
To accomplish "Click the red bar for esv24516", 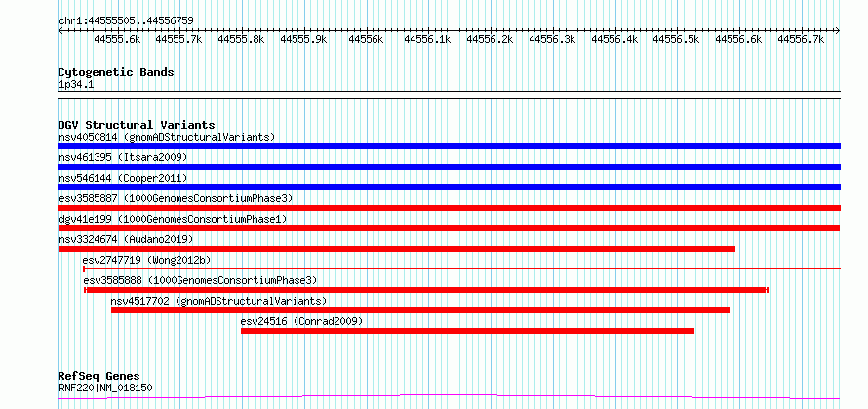I will coord(467,331).
